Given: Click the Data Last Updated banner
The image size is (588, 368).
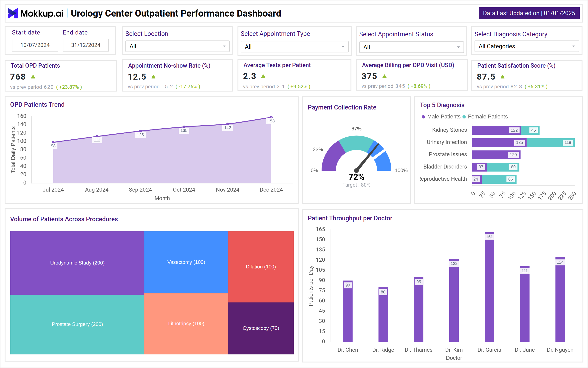Looking at the screenshot, I should [x=529, y=13].
